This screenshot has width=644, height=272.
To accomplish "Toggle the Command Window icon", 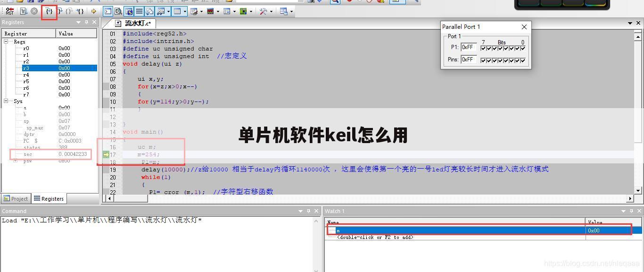I will [108, 11].
